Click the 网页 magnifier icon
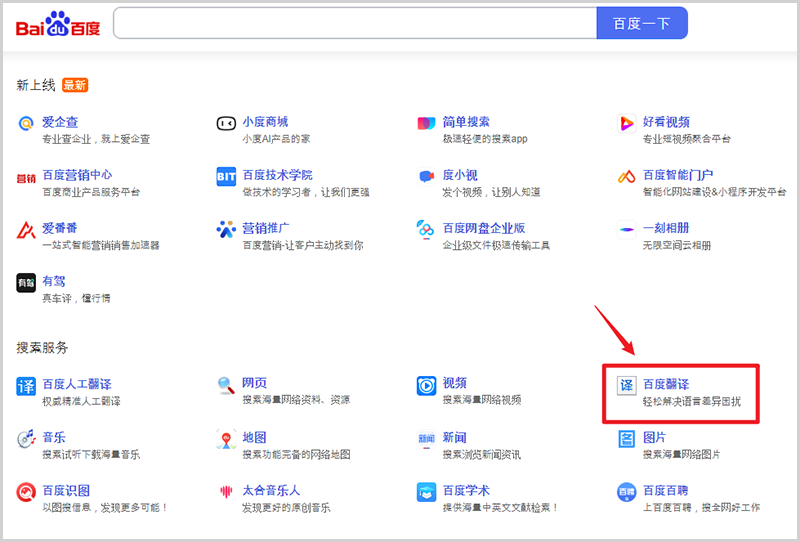The image size is (800, 542). coord(226,385)
